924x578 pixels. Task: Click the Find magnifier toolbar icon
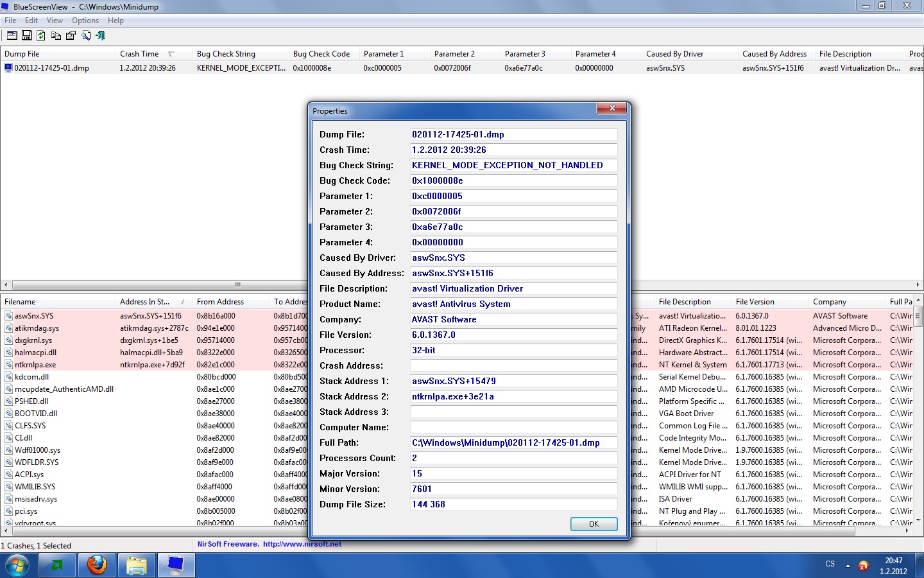85,36
